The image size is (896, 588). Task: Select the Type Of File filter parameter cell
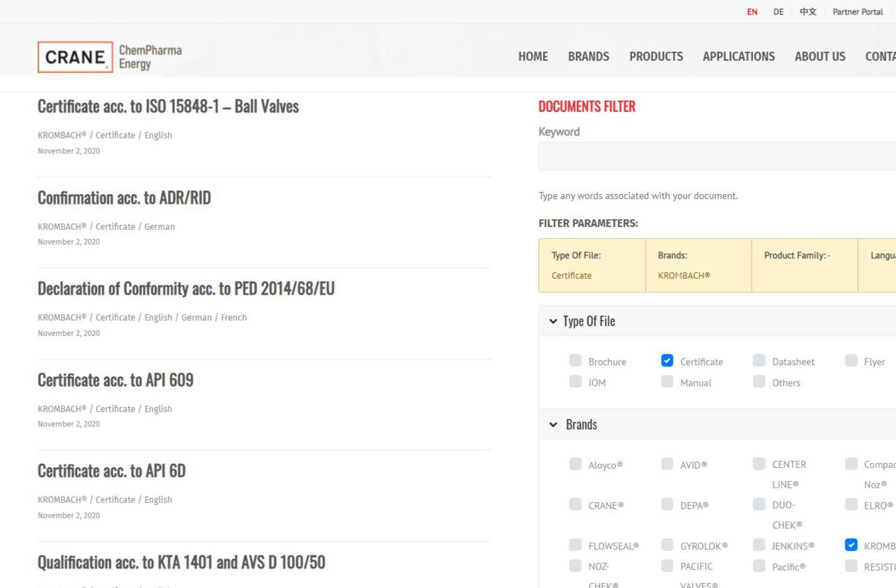point(592,266)
